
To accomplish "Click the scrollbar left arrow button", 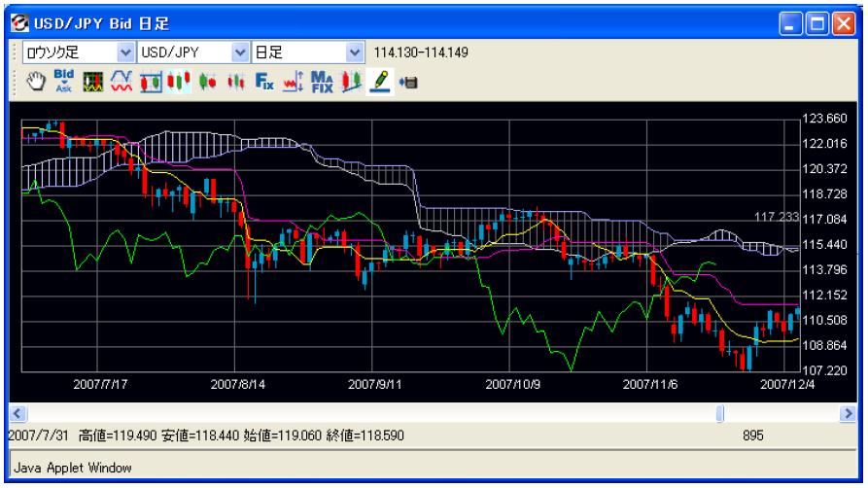I will coord(17,414).
